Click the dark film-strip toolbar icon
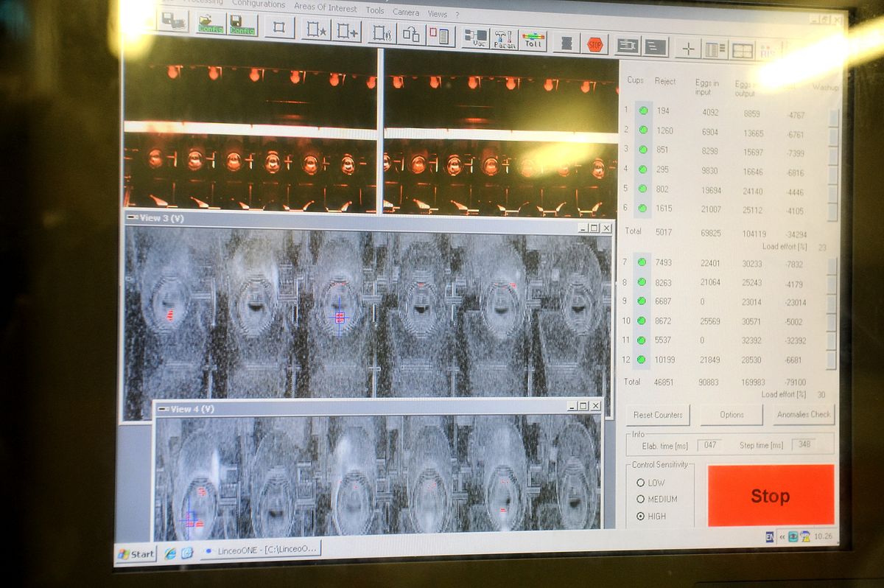 (x=566, y=42)
